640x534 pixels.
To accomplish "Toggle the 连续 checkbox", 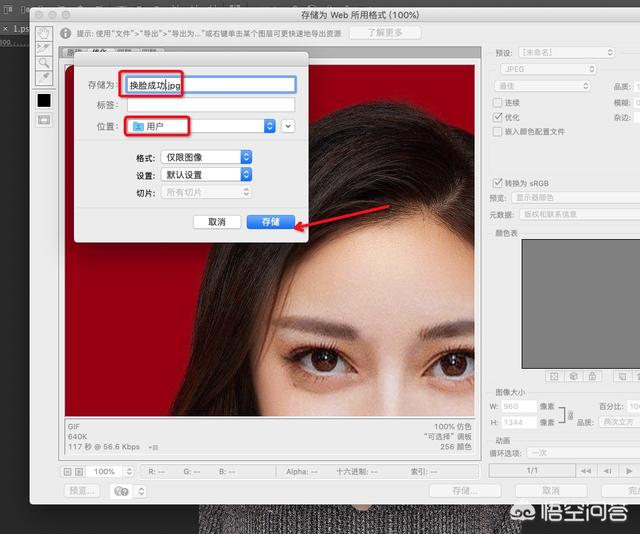I will [x=498, y=102].
